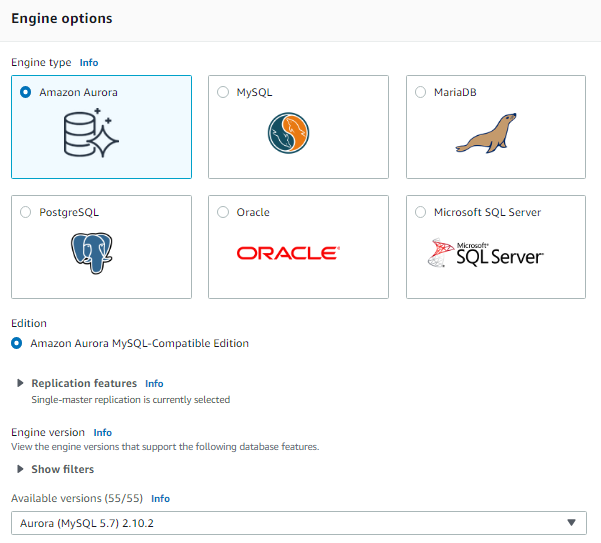Select Amazon Aurora MySQL-Compatible Edition radio

[x=16, y=343]
